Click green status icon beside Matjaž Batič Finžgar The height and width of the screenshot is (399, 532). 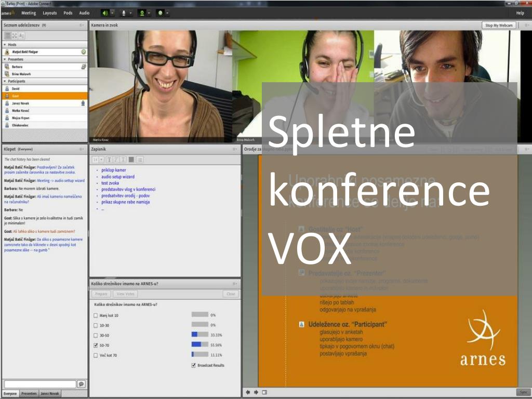(x=84, y=52)
